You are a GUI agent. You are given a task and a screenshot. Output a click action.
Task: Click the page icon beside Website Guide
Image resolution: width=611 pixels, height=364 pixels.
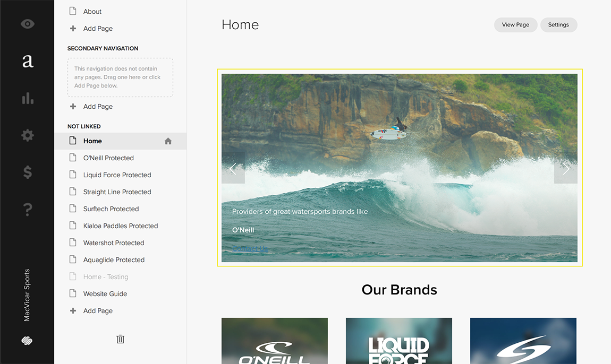point(72,293)
